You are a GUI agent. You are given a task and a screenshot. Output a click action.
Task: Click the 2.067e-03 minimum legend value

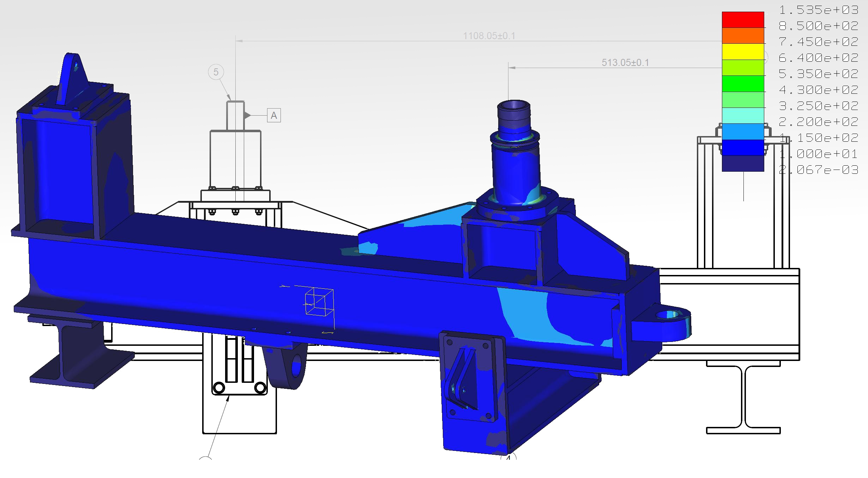click(819, 170)
